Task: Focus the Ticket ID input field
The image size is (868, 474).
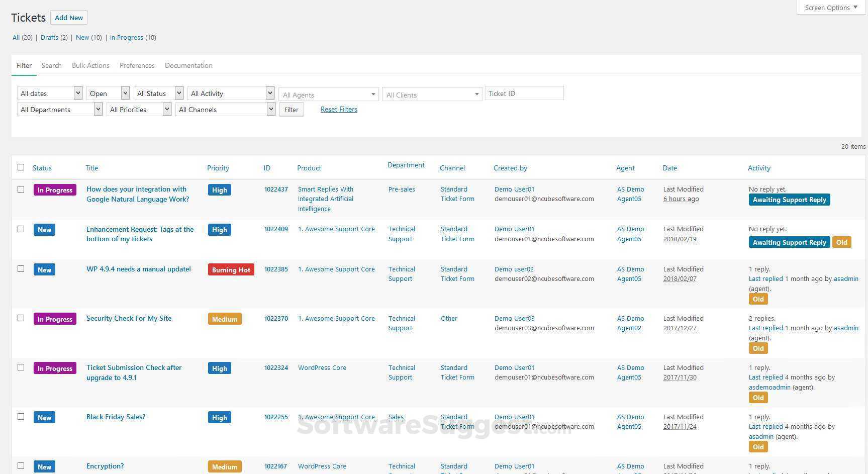Action: coord(524,93)
